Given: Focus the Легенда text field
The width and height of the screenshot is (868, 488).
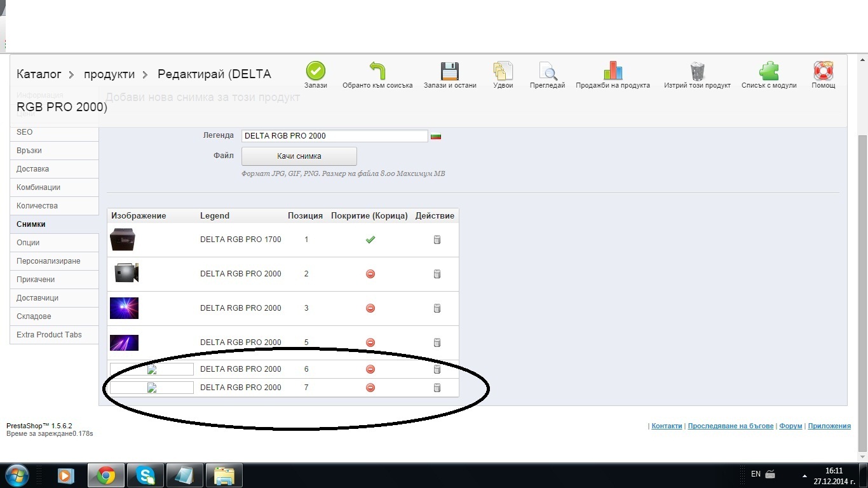Looking at the screenshot, I should point(335,136).
